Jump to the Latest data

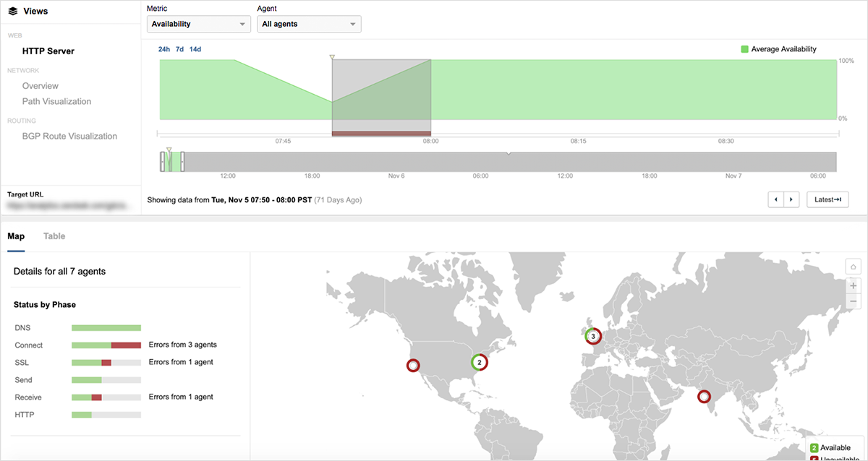[x=827, y=199]
